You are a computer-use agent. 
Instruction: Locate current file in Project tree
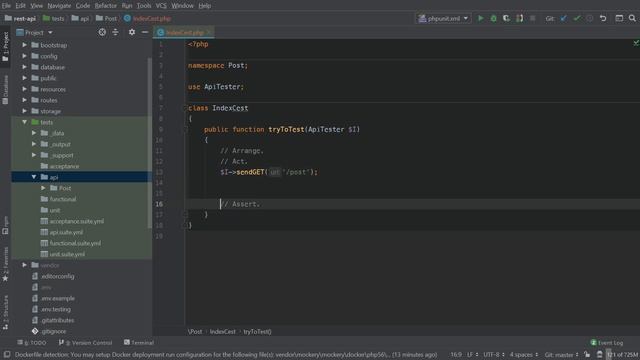pyautogui.click(x=102, y=32)
